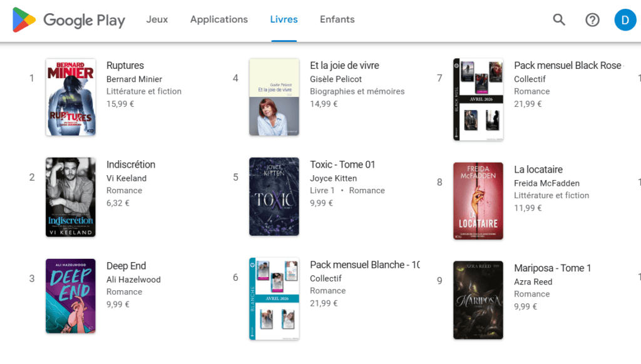Click the 9,99 € price under Toxic
Viewport: 641px width, 364px height.
[x=321, y=203]
